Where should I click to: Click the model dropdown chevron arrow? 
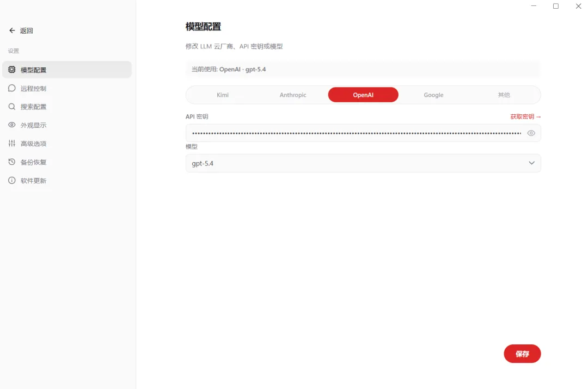[531, 163]
